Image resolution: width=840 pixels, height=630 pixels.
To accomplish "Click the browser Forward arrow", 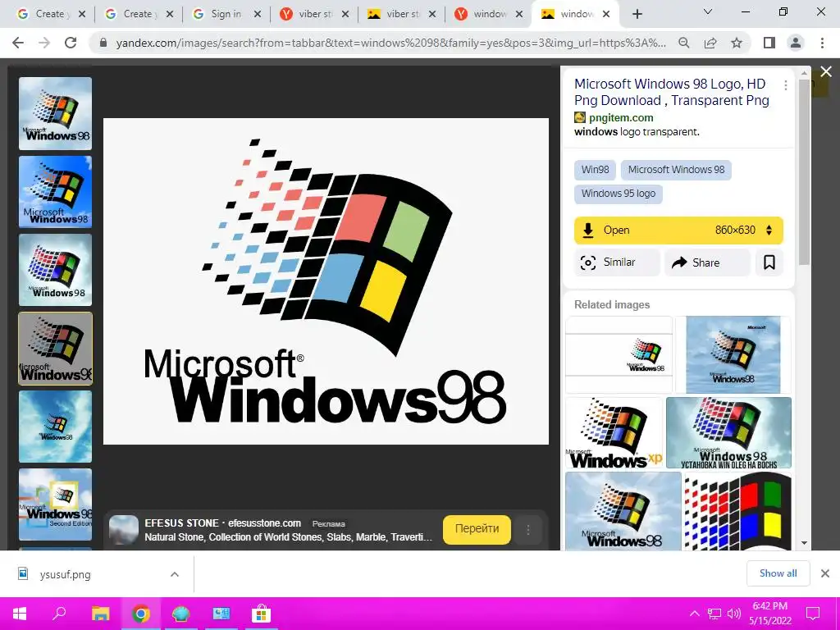I will tap(44, 43).
